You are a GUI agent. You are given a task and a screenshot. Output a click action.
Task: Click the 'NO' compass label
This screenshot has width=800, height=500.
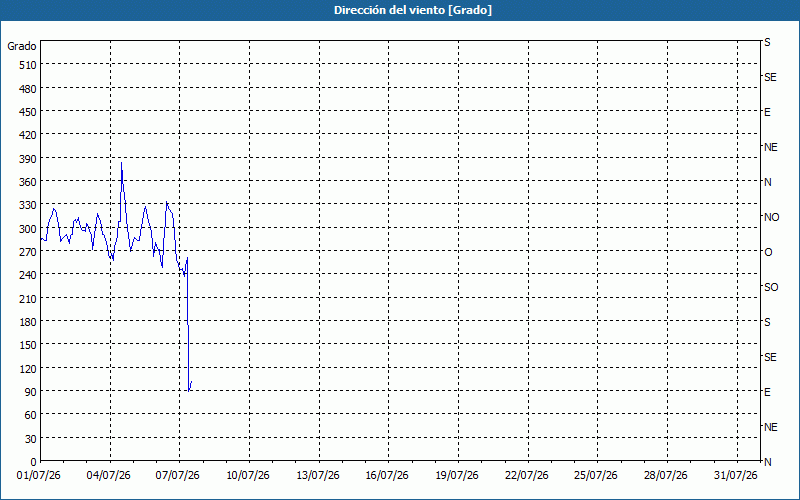(x=771, y=217)
